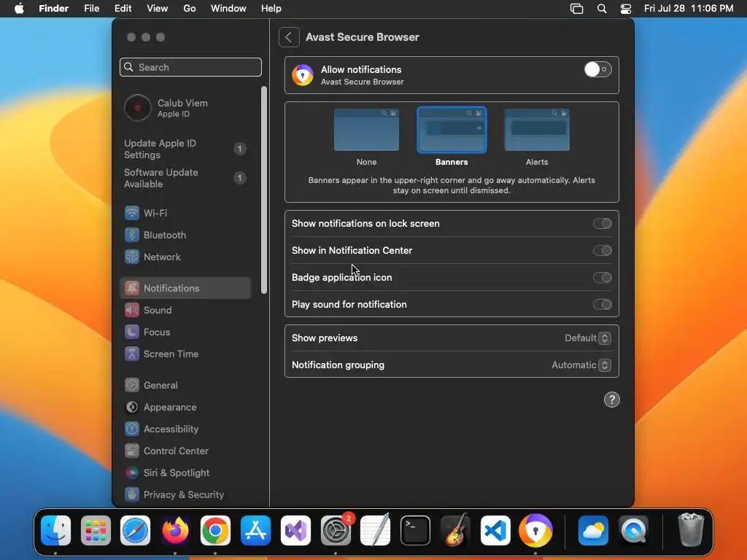Go back using the chevron button

pos(289,37)
